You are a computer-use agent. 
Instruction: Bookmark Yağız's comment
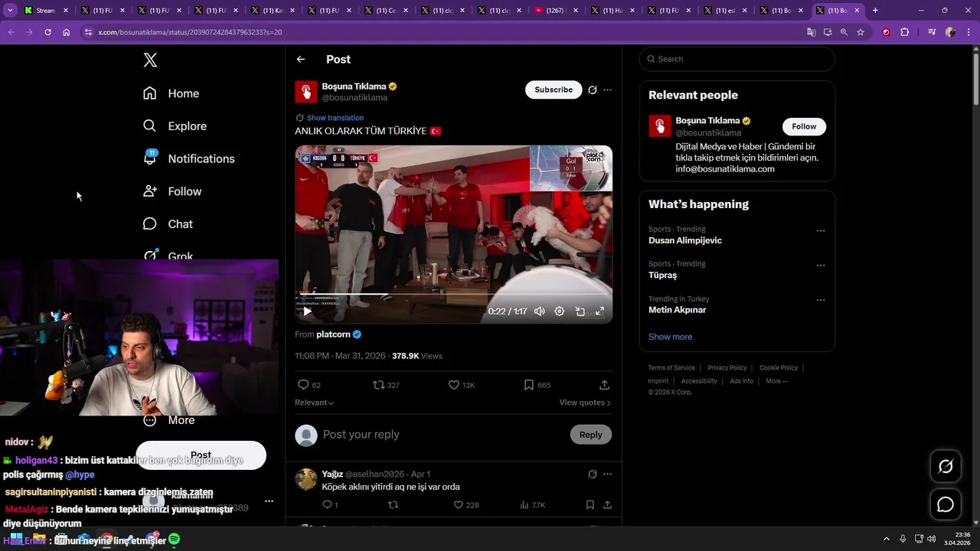(590, 505)
